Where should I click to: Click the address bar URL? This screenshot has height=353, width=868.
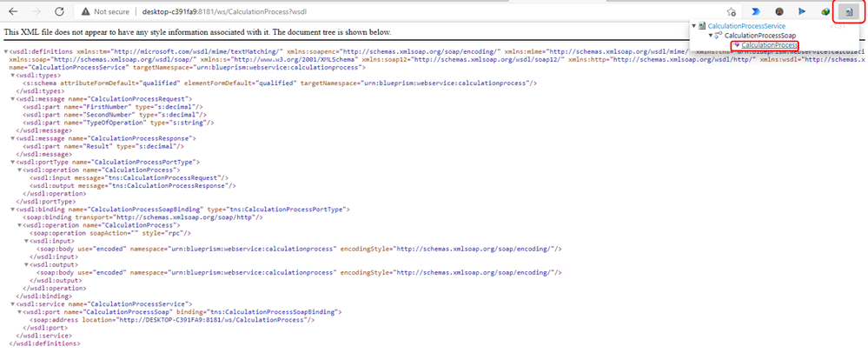225,11
